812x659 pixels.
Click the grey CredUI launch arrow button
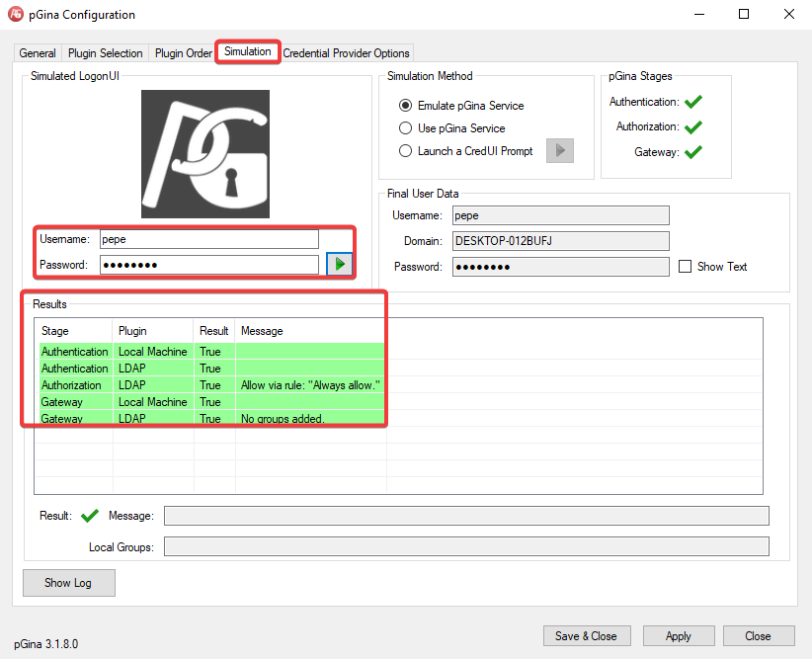pyautogui.click(x=560, y=151)
